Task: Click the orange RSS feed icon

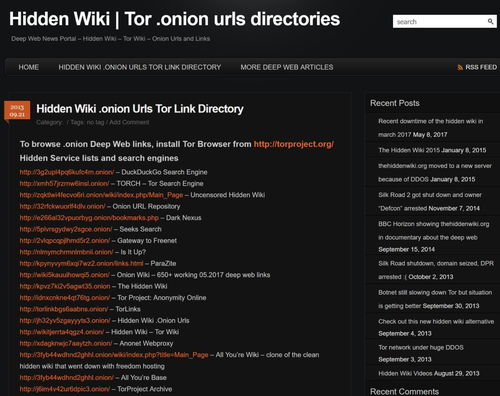Action: pyautogui.click(x=460, y=67)
